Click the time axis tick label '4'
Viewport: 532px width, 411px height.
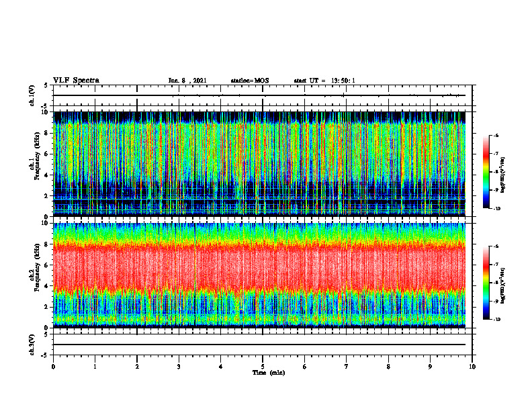[221, 367]
